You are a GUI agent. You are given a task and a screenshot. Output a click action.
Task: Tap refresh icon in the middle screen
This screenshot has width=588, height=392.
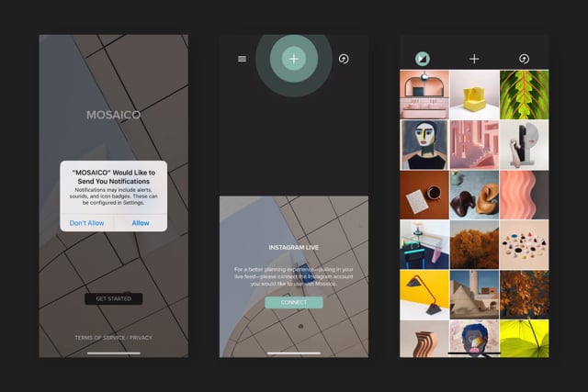pyautogui.click(x=344, y=59)
